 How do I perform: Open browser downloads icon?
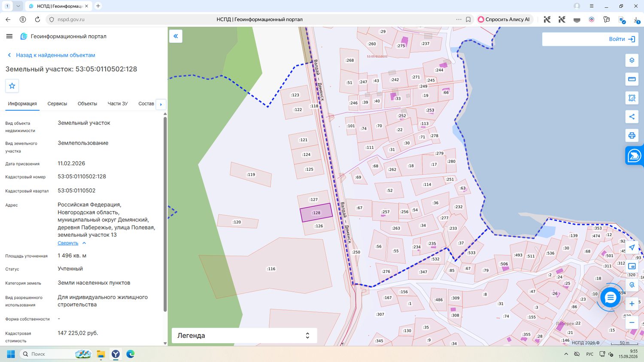click(636, 19)
